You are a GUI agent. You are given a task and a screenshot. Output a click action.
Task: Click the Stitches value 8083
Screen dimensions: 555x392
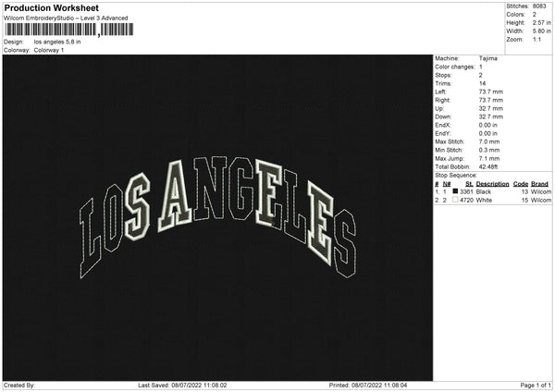pos(539,6)
